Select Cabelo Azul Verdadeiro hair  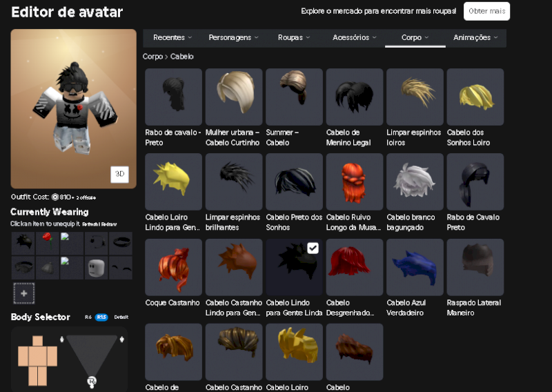point(415,267)
